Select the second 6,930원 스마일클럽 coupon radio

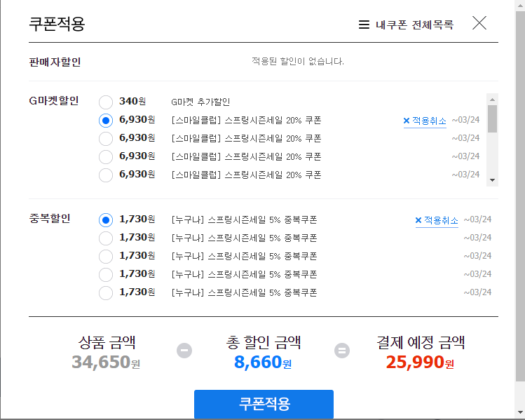(x=106, y=139)
